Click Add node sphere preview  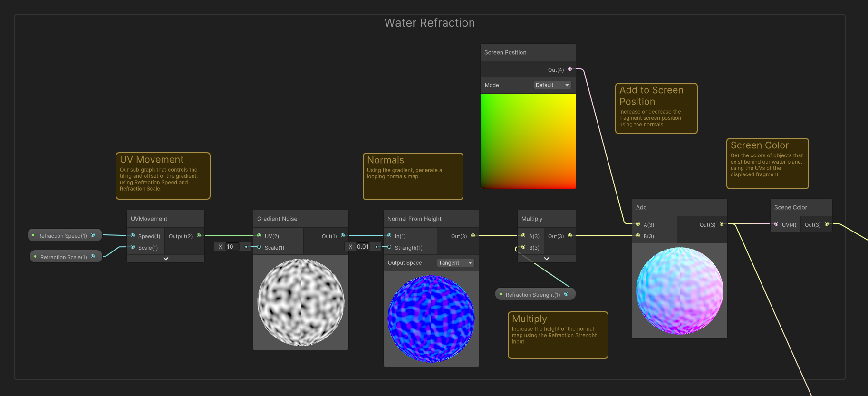[x=680, y=291]
